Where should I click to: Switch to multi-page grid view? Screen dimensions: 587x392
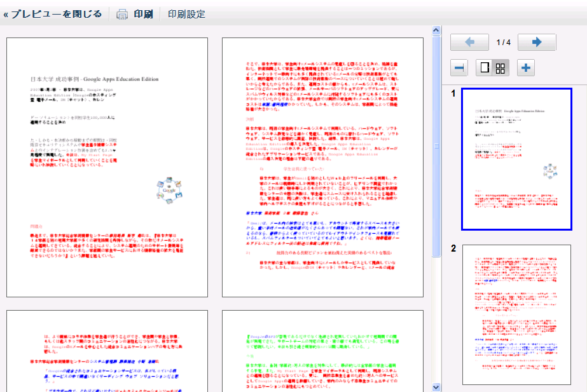coord(501,68)
